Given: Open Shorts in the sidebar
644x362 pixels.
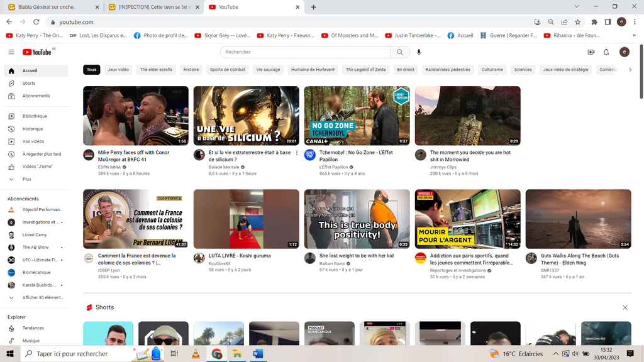Looking at the screenshot, I should pyautogui.click(x=29, y=83).
